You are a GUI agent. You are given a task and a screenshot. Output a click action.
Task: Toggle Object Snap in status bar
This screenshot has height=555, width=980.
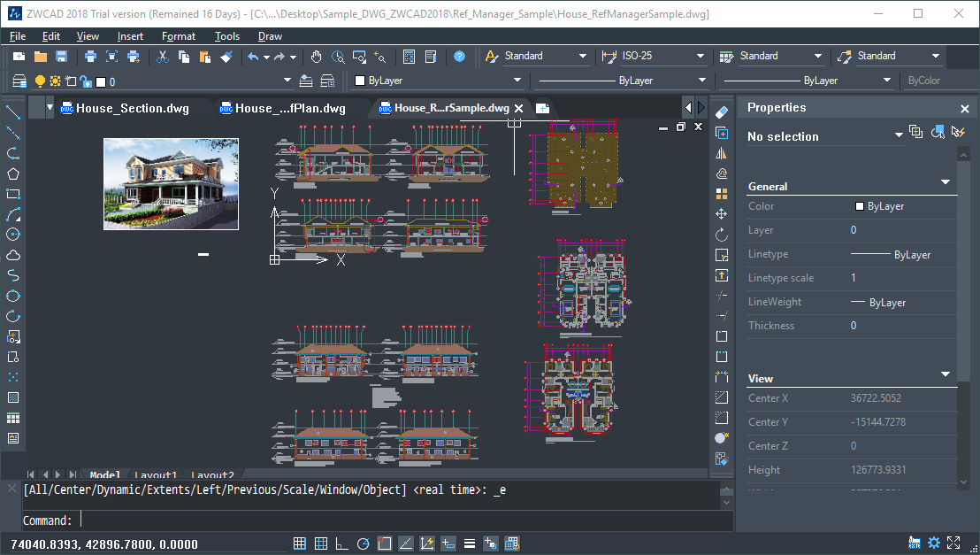pos(384,543)
